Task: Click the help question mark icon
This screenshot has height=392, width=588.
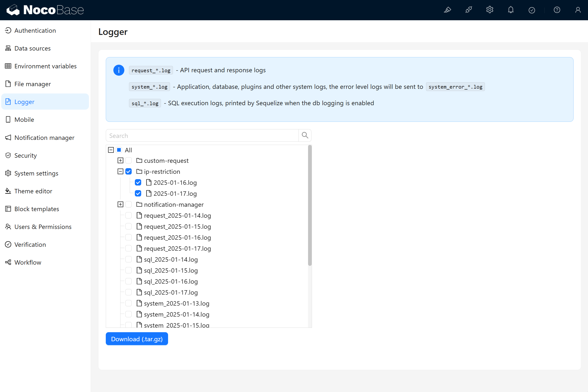Action: 557,10
